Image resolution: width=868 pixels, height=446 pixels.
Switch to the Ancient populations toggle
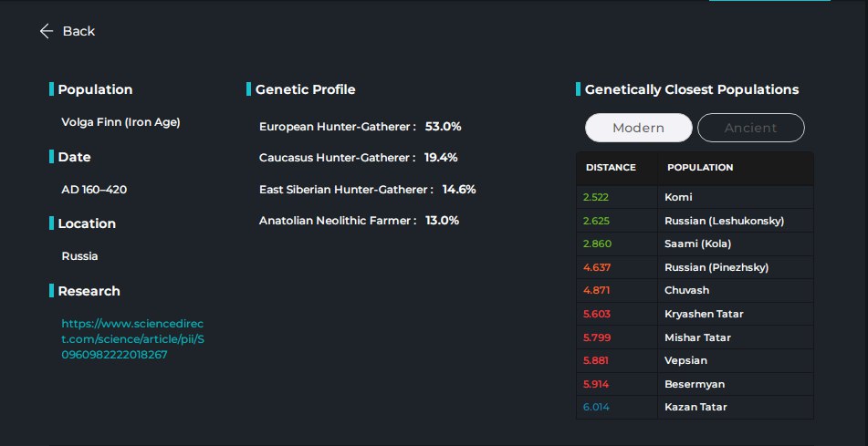(750, 128)
